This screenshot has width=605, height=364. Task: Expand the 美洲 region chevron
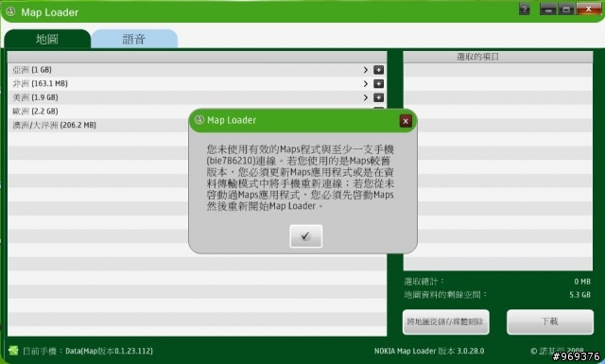[x=366, y=97]
